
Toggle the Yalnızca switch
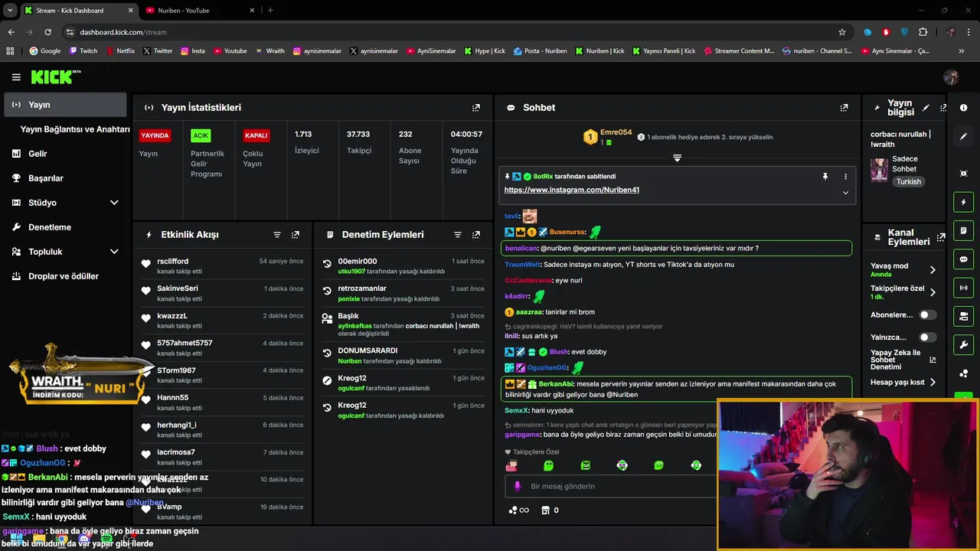tap(927, 337)
